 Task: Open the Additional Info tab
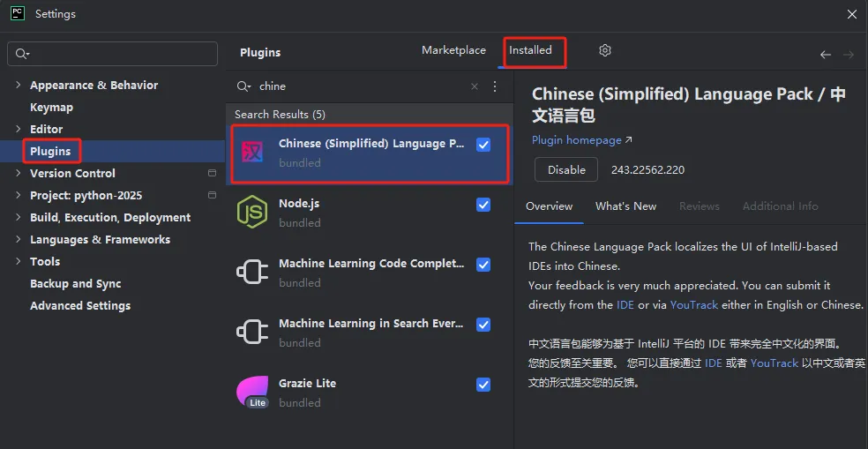[780, 206]
